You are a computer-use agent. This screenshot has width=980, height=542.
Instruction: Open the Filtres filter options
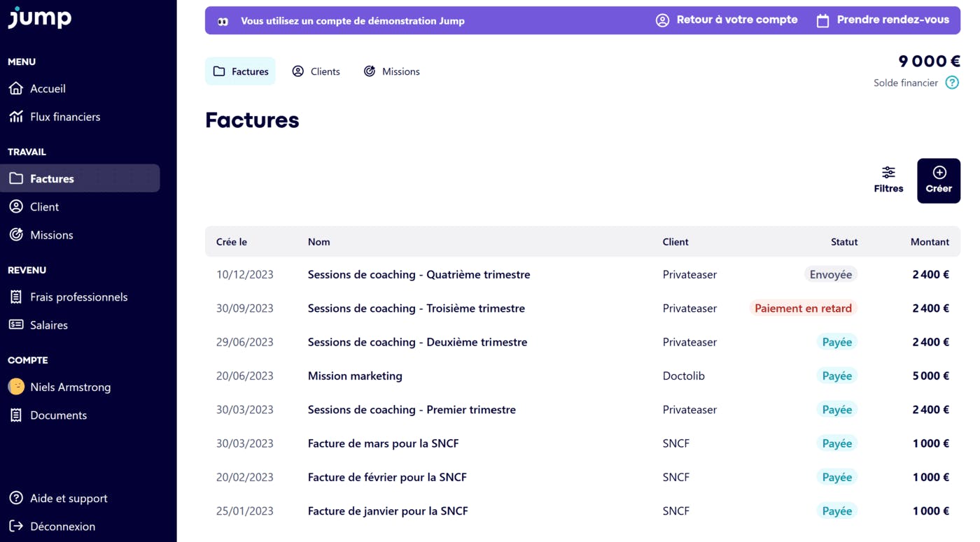(888, 180)
